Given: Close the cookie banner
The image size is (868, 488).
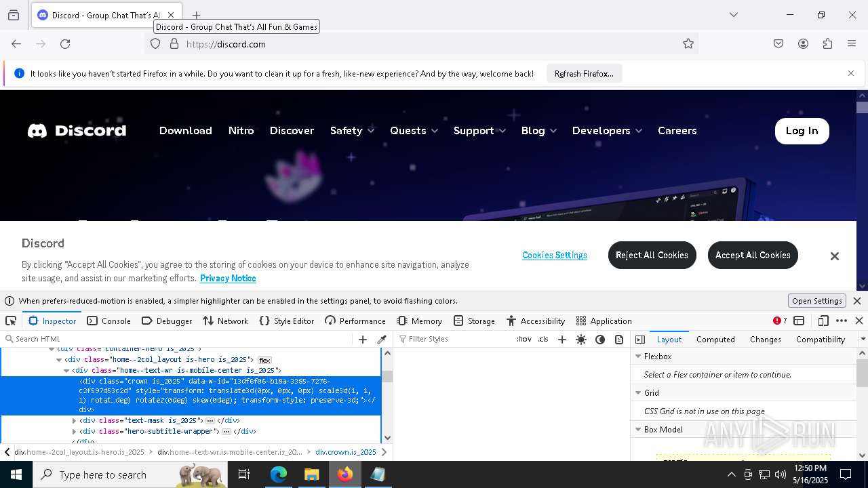Looking at the screenshot, I should click(x=835, y=256).
